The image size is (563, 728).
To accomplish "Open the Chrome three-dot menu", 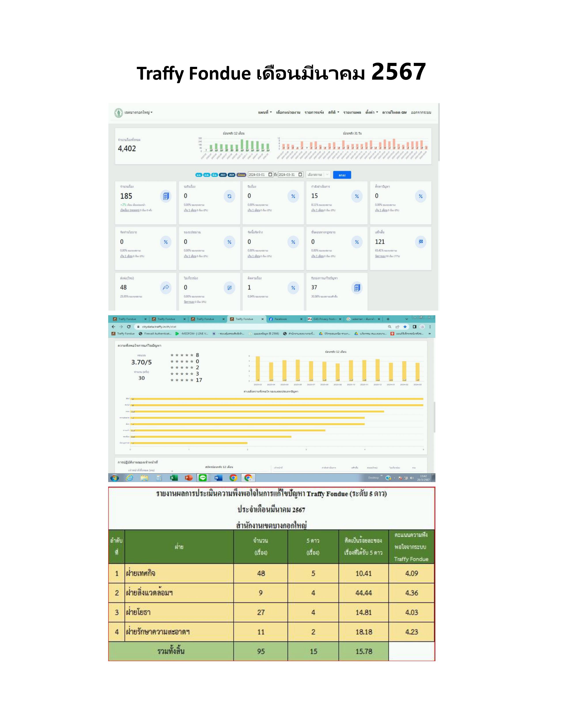I will click(430, 327).
